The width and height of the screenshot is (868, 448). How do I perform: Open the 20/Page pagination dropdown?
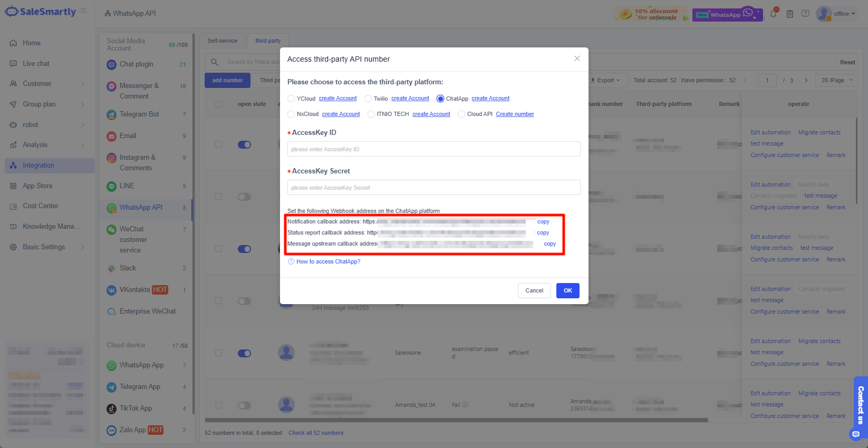coord(837,80)
